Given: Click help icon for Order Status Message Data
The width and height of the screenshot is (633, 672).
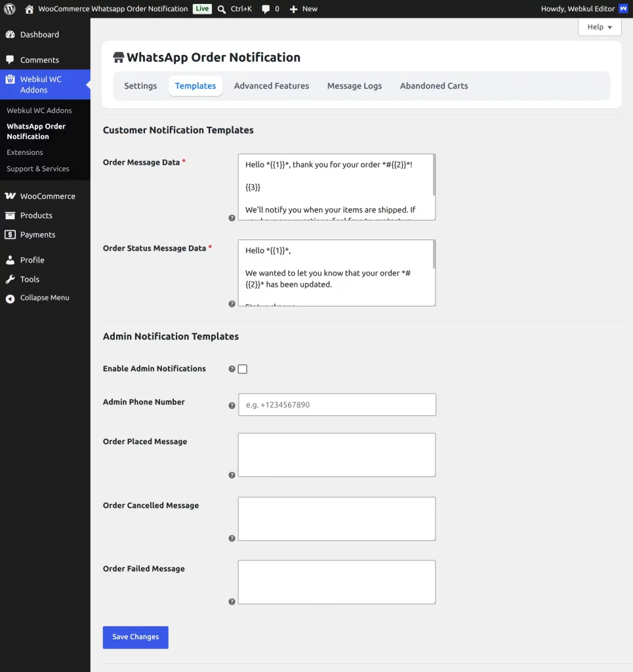Looking at the screenshot, I should pos(232,304).
